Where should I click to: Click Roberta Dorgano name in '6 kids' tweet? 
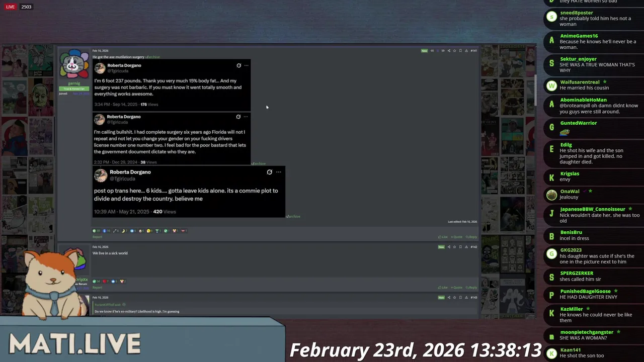(x=130, y=172)
